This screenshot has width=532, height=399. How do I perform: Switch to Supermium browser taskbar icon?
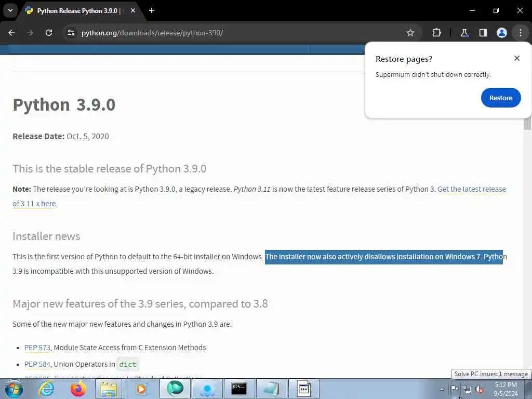[x=175, y=389]
